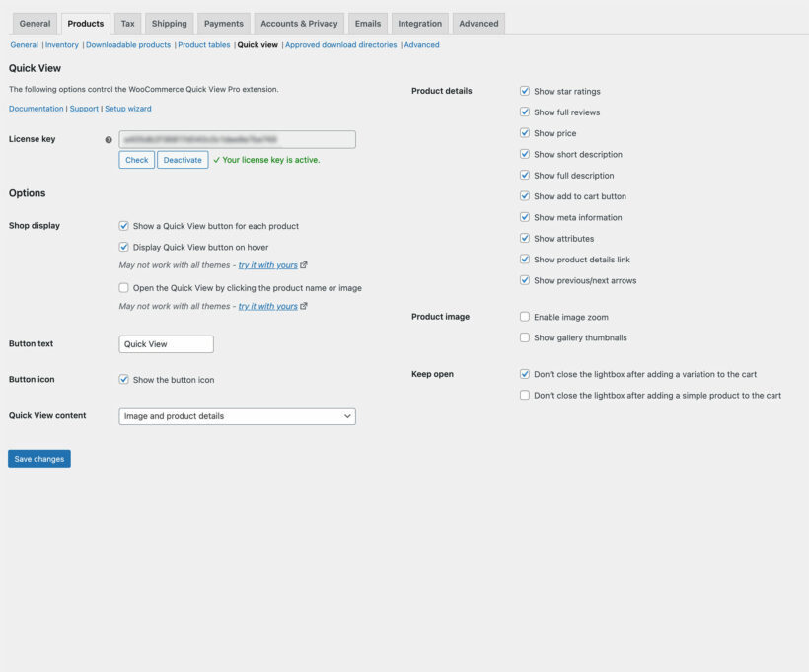The image size is (809, 672).
Task: Disable Display Quick View button on hover
Action: pos(123,247)
